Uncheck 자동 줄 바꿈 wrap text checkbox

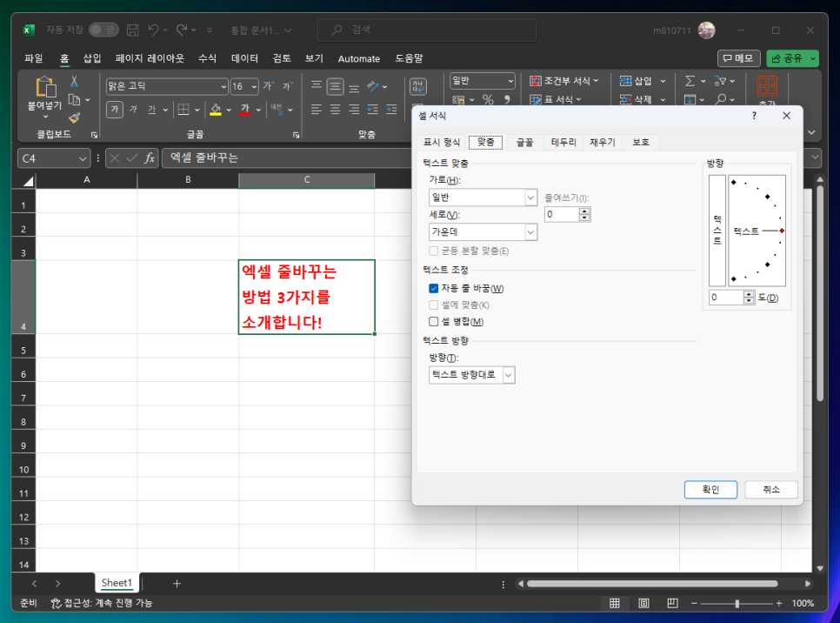coord(434,289)
